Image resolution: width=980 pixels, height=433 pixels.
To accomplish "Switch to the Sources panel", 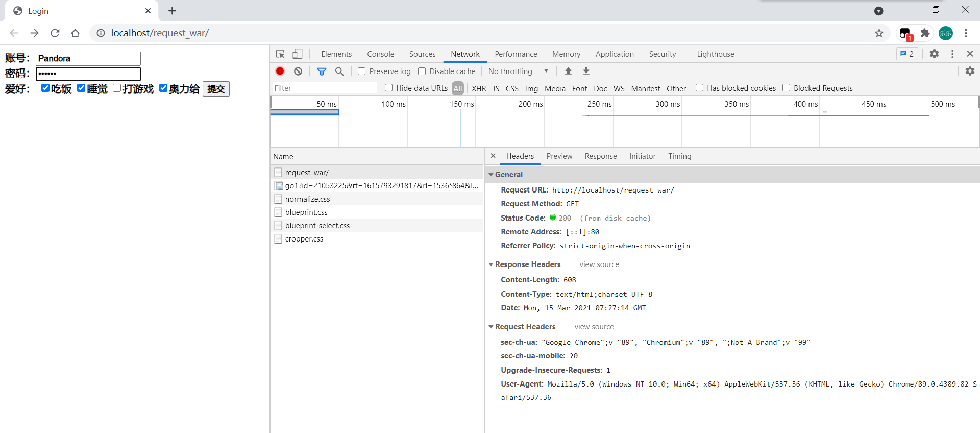I will [x=423, y=54].
